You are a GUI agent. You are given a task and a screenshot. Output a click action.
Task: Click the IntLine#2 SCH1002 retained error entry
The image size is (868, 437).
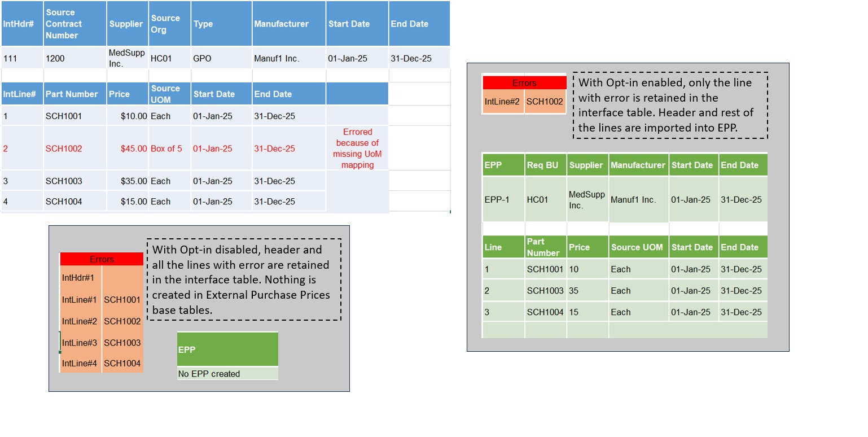[x=524, y=102]
